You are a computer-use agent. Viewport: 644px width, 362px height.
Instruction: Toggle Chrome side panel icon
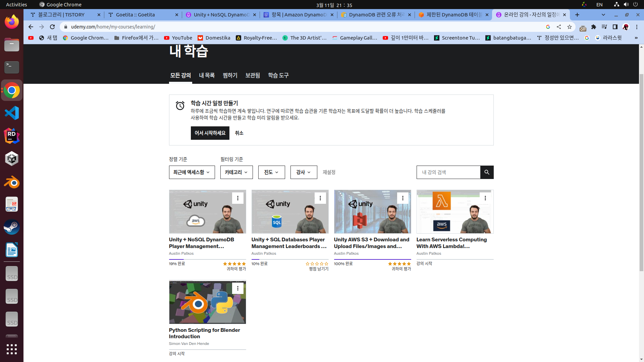pyautogui.click(x=615, y=27)
